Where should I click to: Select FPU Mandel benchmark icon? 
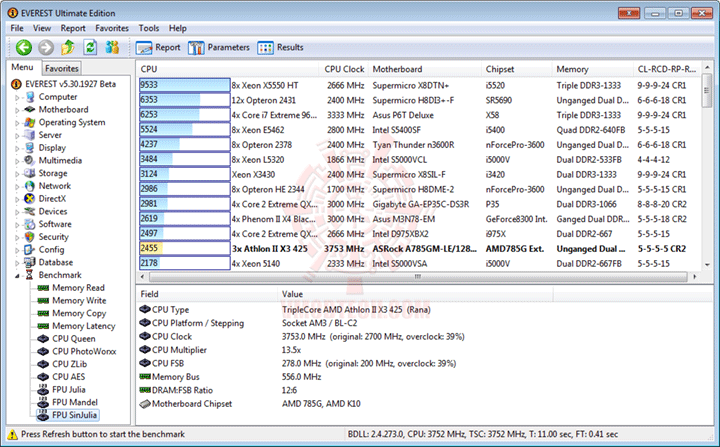(x=43, y=402)
